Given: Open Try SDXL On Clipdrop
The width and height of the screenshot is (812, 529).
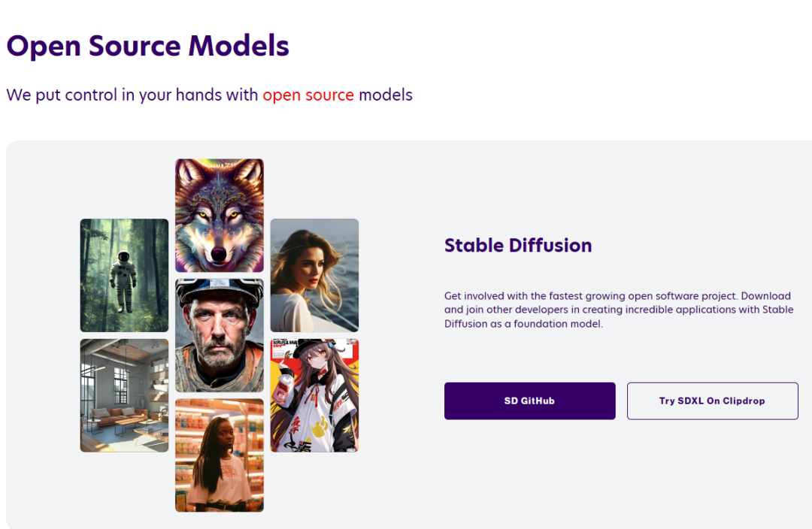Looking at the screenshot, I should [x=713, y=401].
